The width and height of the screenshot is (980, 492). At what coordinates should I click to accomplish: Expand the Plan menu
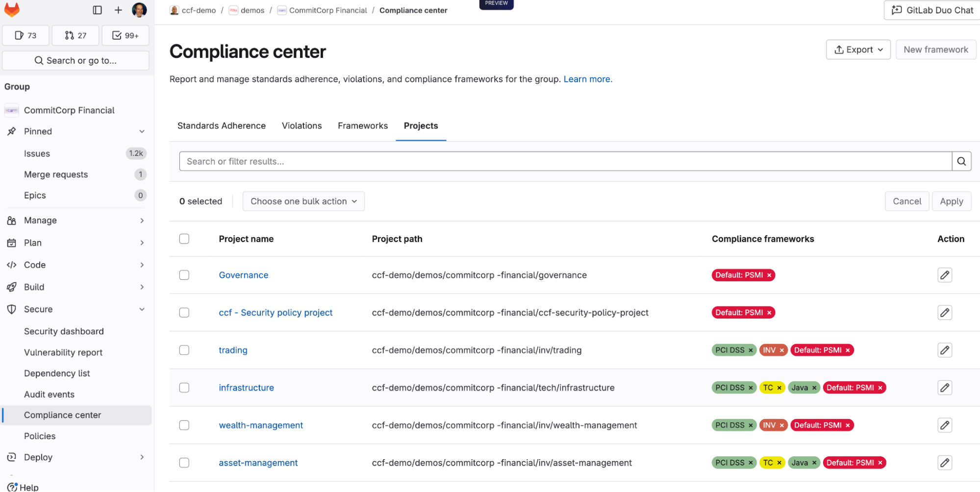click(x=142, y=243)
